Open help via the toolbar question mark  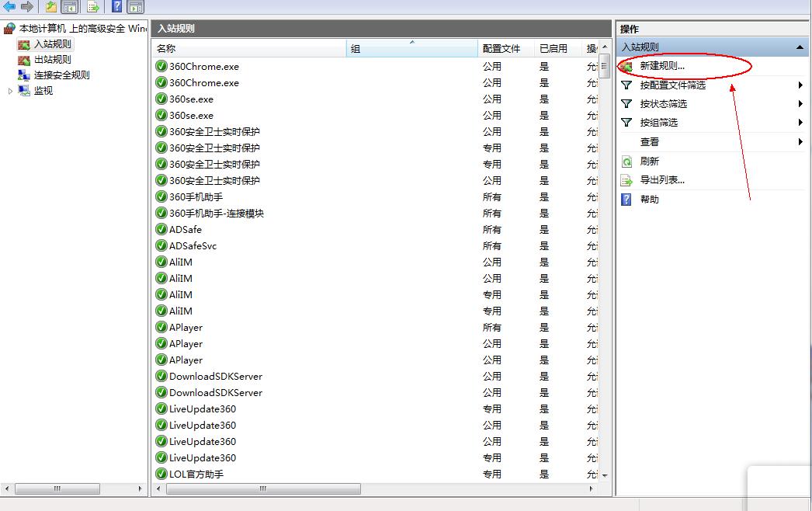tap(117, 6)
